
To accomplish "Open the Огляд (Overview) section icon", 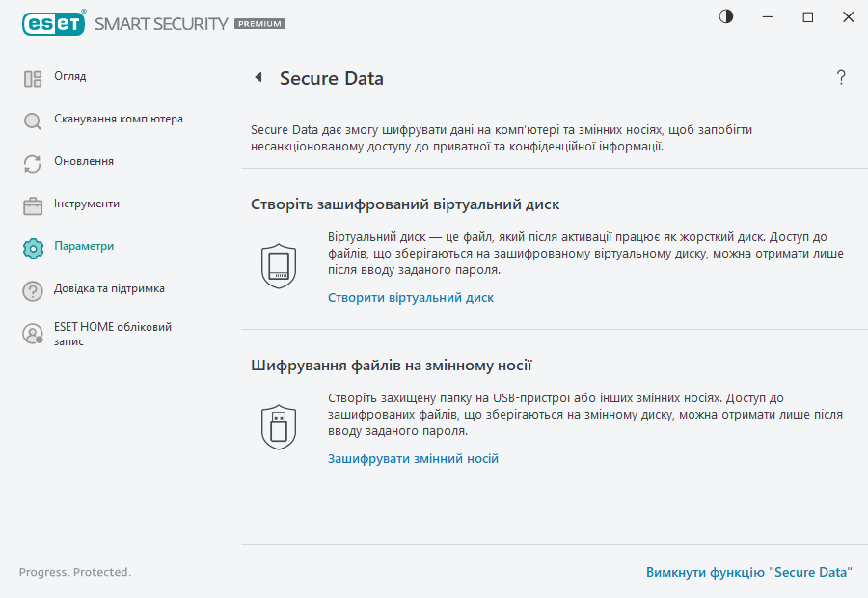I will pyautogui.click(x=32, y=77).
